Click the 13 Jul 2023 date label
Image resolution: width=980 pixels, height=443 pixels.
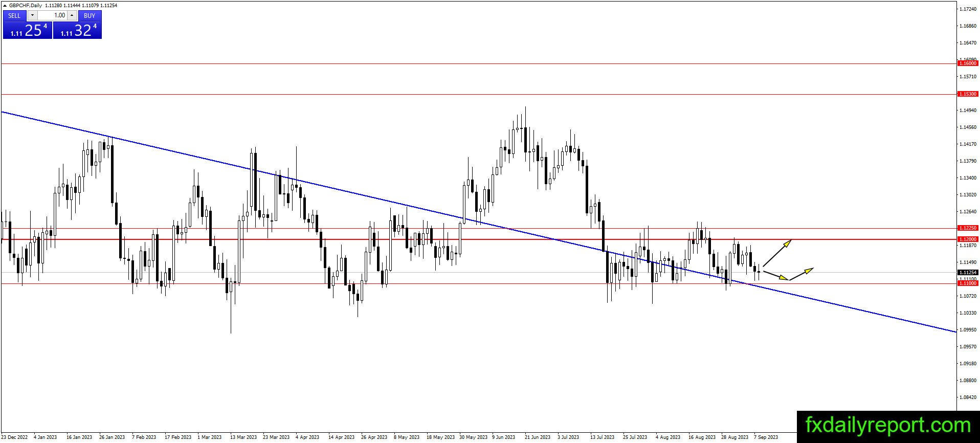coord(602,437)
